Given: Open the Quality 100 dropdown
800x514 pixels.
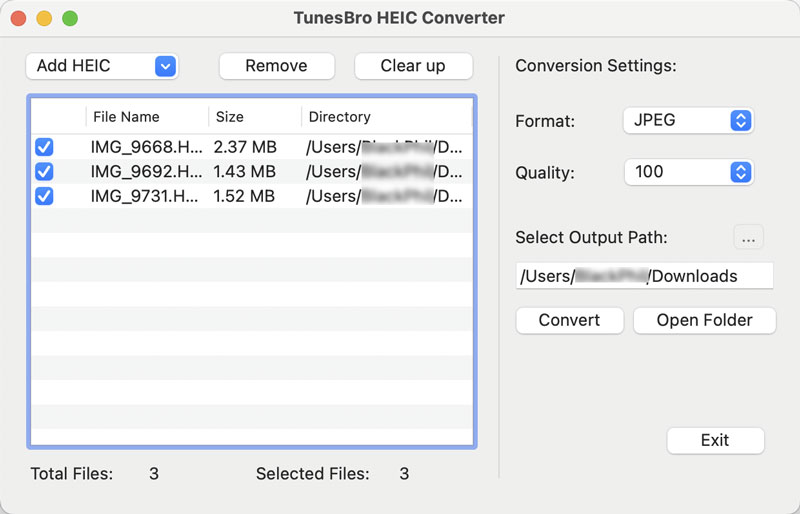Looking at the screenshot, I should tap(688, 172).
